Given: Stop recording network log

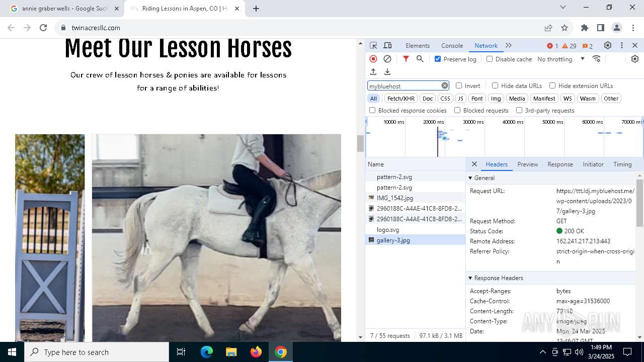Looking at the screenshot, I should click(x=373, y=59).
